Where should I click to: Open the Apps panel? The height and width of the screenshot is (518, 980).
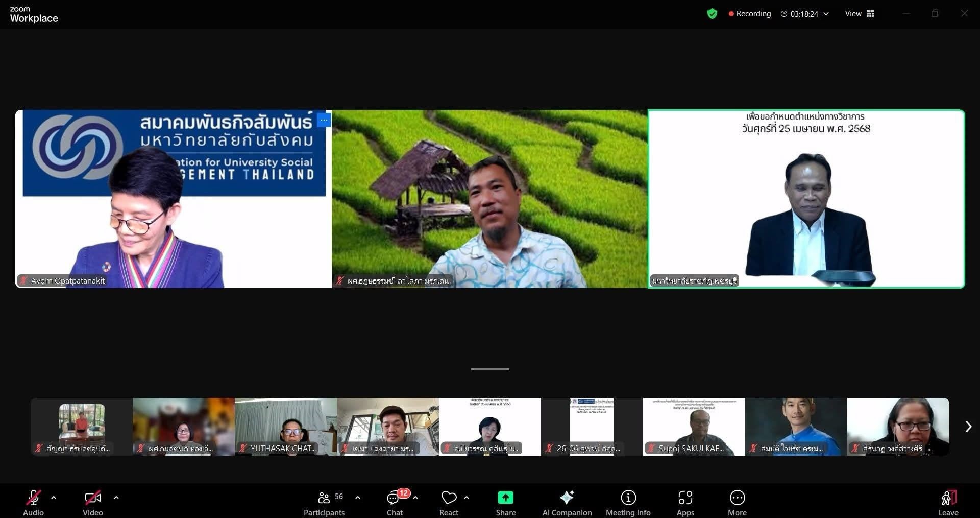click(685, 503)
